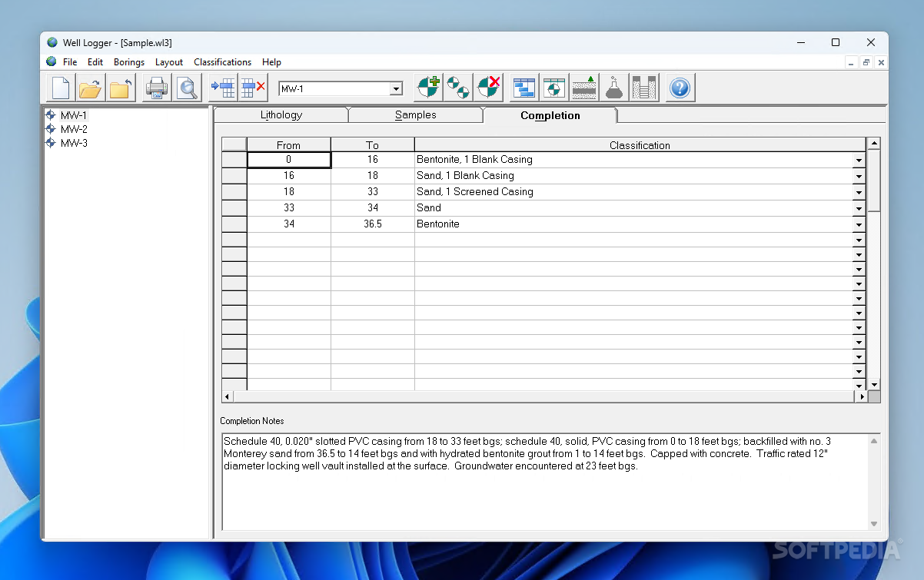Screen dimensions: 924x580
Task: Open sample classifications with the flask icon
Action: (613, 88)
